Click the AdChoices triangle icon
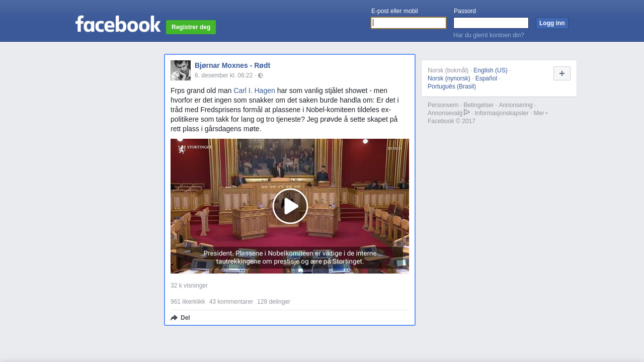 click(x=467, y=113)
